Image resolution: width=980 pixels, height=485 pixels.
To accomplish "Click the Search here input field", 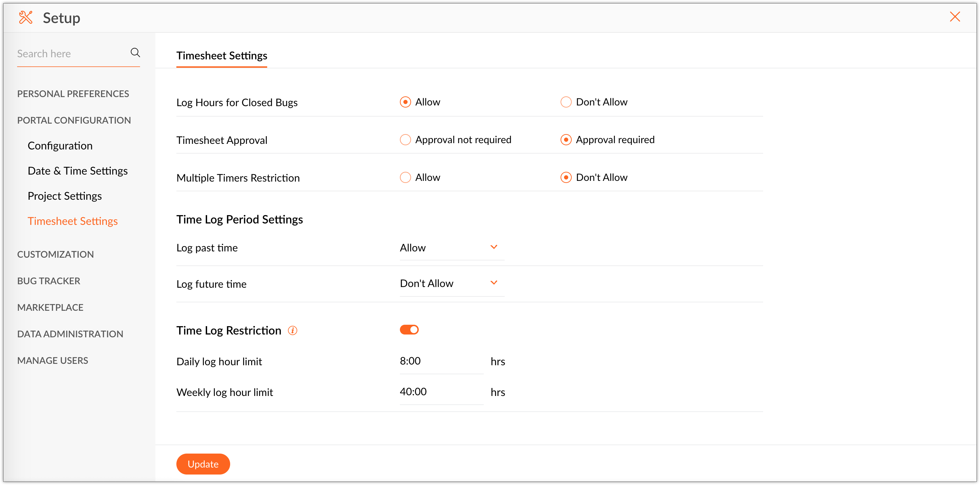I will pyautogui.click(x=71, y=54).
